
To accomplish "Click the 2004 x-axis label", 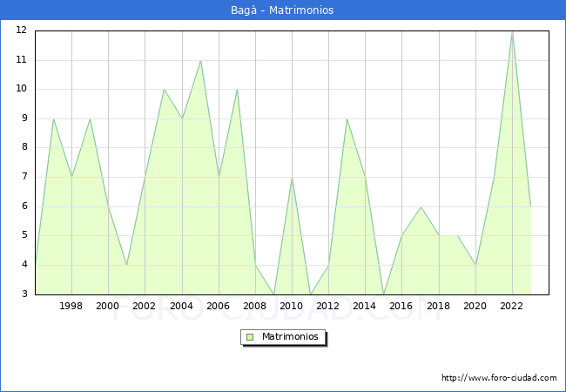I will click(181, 306).
